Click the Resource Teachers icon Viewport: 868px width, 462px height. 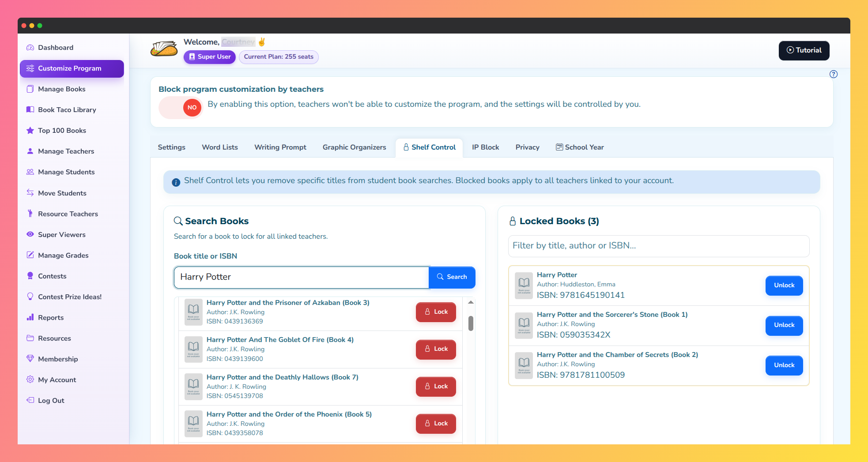[x=30, y=214]
